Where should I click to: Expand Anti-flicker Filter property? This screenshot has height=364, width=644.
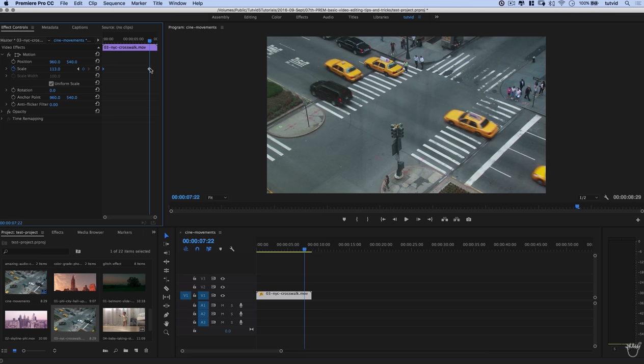(x=6, y=104)
